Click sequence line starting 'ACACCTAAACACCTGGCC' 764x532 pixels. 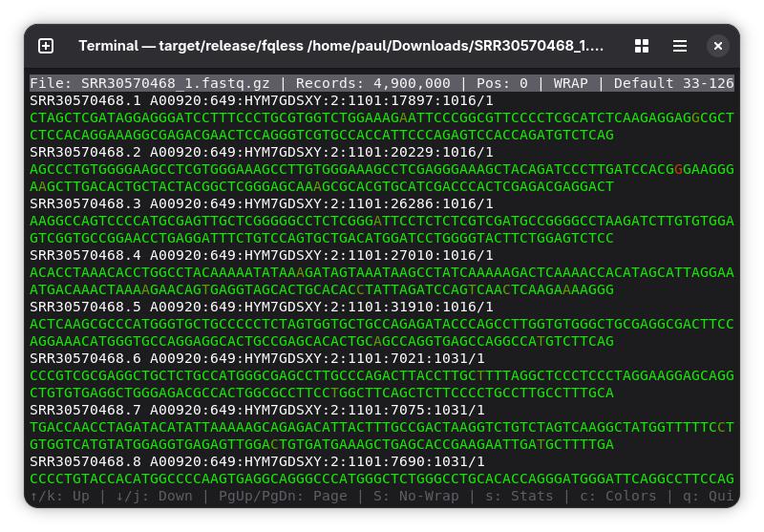[381, 273]
